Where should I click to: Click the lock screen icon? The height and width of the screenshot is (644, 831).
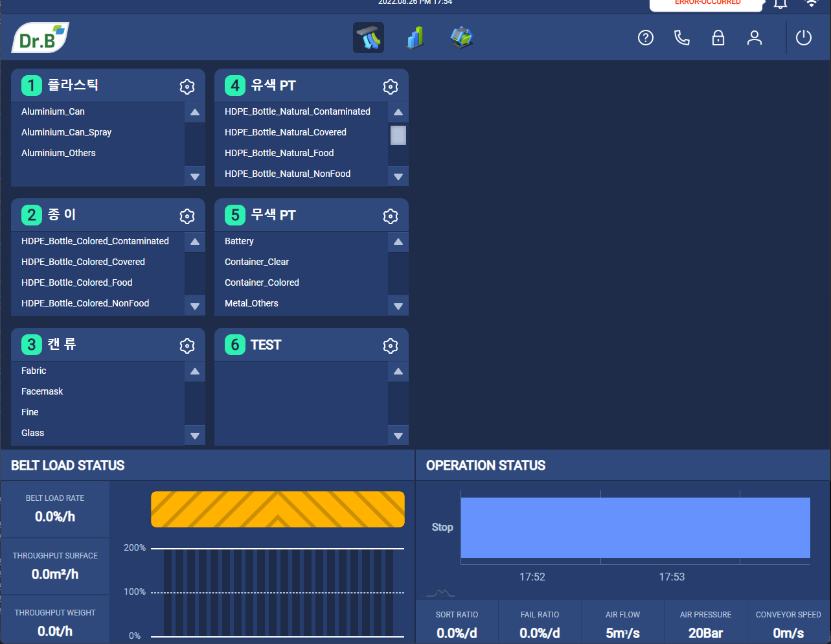coord(718,38)
